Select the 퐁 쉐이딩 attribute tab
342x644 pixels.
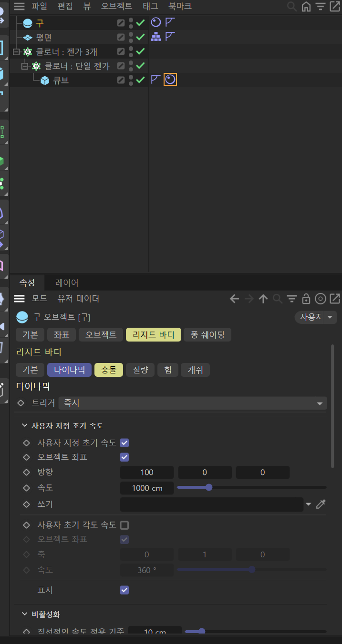click(207, 335)
